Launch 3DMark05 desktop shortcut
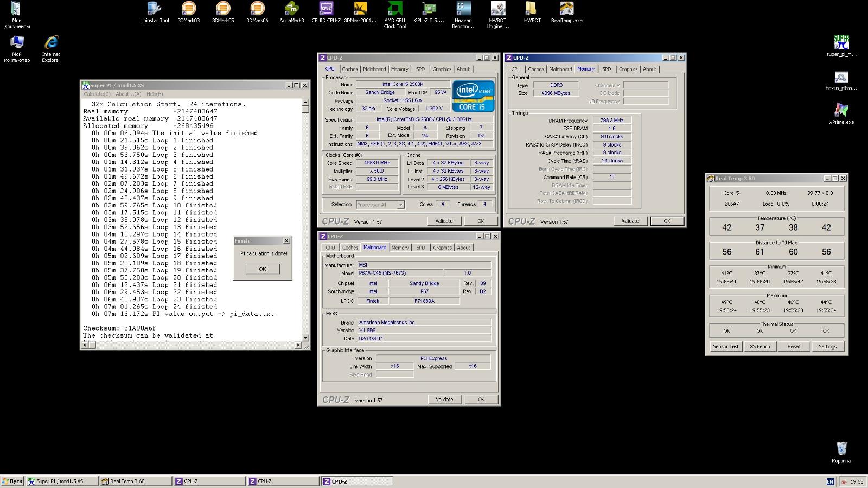This screenshot has width=868, height=488. click(222, 12)
